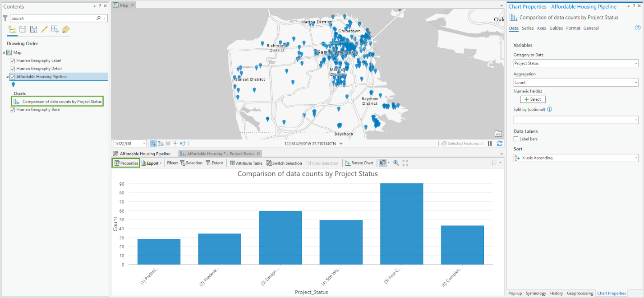Viewport: 644px width, 298px height.
Task: Click info icon beside Split by
Action: (550, 109)
